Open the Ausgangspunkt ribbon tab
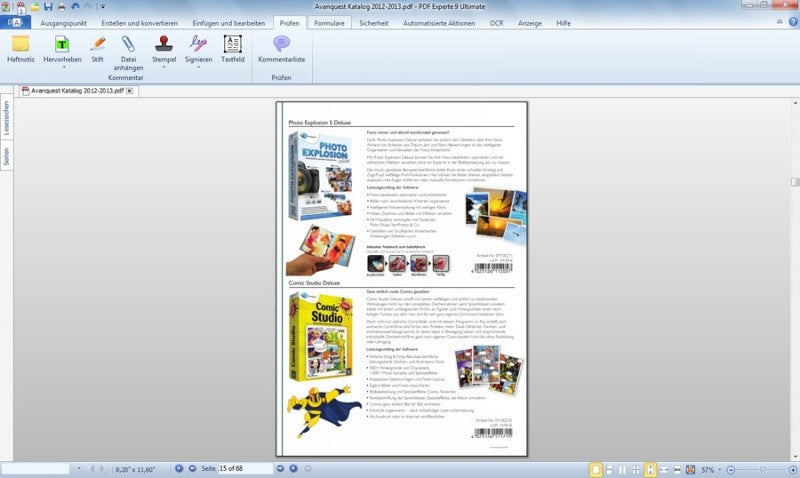 pos(63,23)
